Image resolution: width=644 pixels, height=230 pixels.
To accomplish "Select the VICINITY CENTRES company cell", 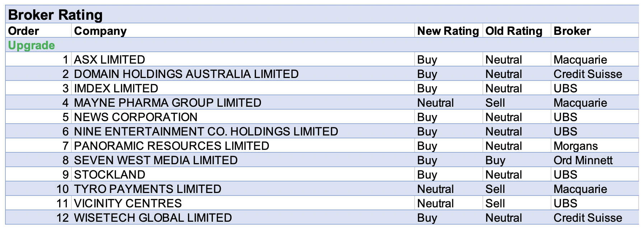I will [128, 203].
